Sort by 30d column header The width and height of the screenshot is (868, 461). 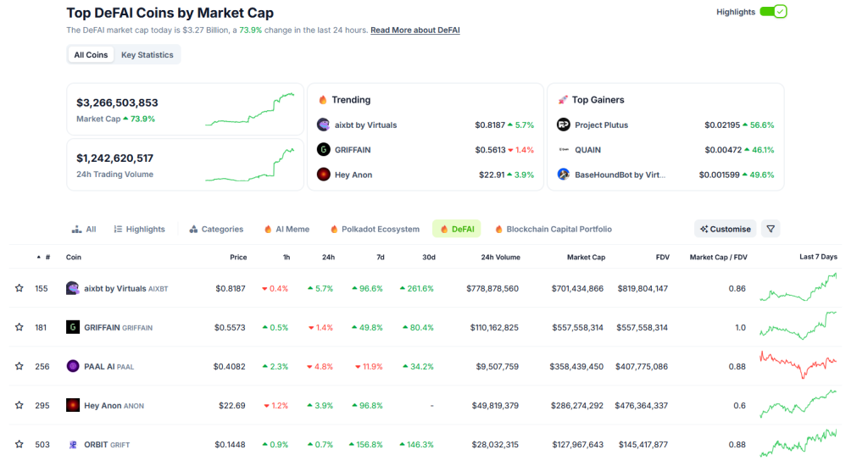(428, 257)
